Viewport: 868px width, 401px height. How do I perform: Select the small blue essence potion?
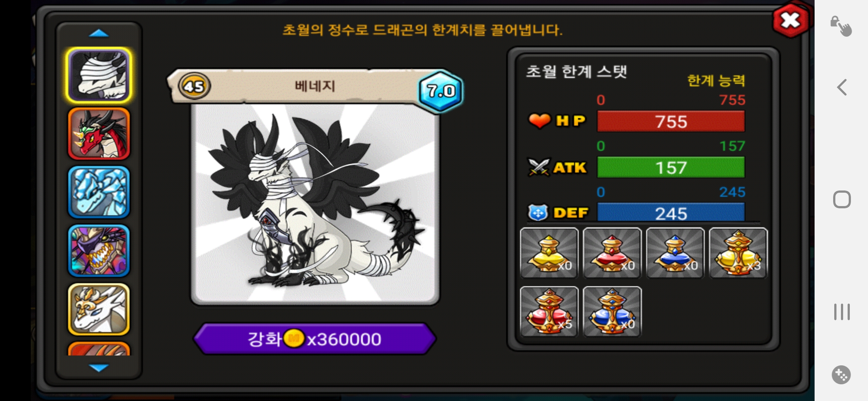675,253
